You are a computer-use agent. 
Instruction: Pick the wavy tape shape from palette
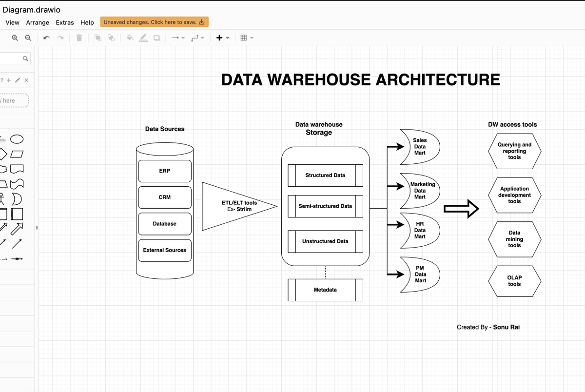17,184
